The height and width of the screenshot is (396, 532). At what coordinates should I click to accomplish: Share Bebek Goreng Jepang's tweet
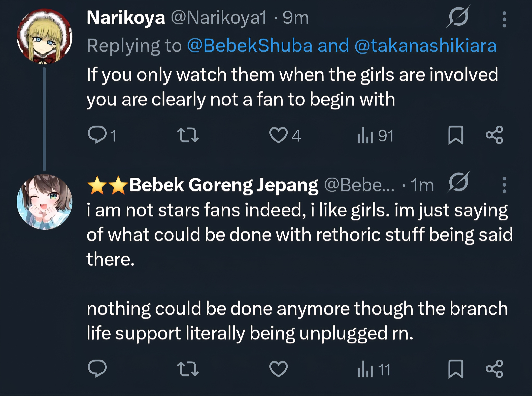click(x=494, y=369)
